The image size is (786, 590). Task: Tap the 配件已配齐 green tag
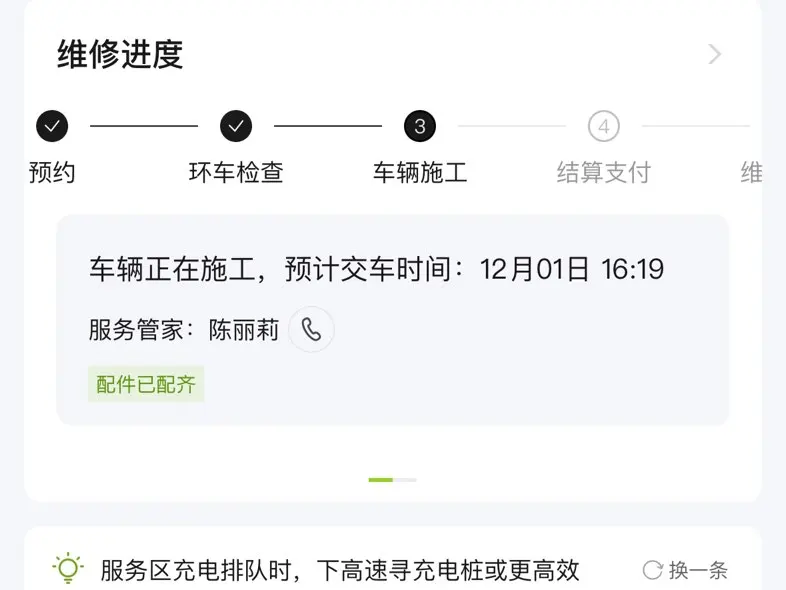[146, 384]
